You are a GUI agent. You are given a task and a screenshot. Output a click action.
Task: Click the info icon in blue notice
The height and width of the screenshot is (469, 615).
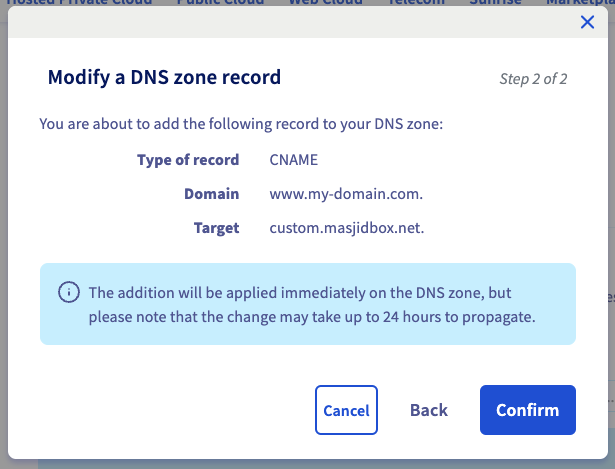click(x=68, y=292)
